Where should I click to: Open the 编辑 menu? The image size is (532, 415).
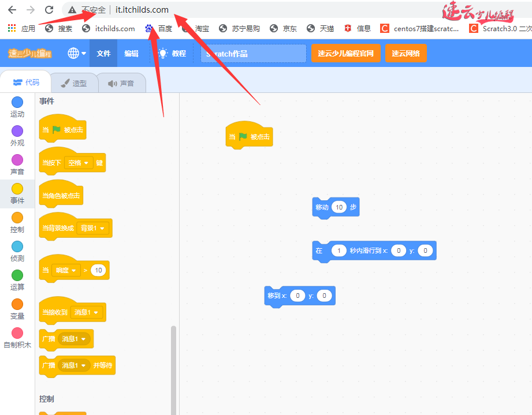[131, 53]
